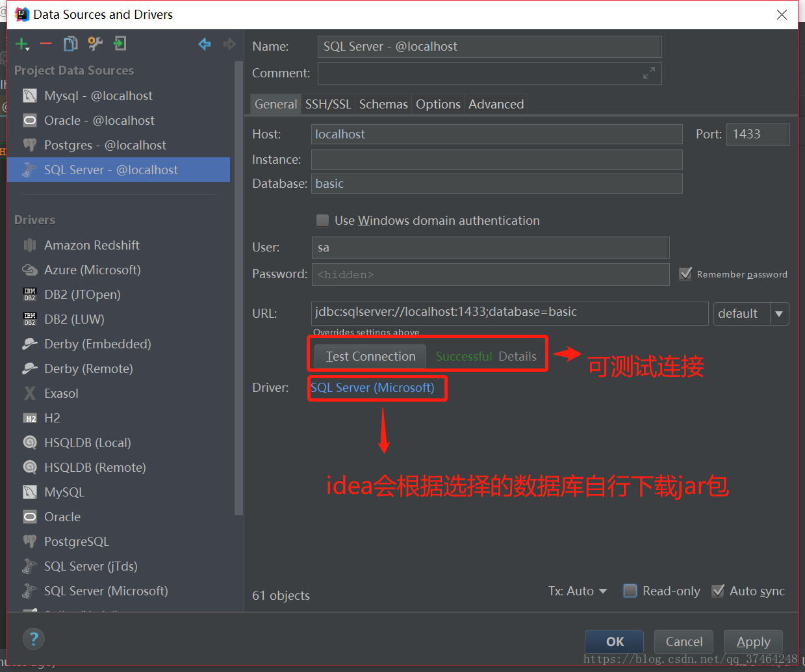The height and width of the screenshot is (672, 805).
Task: Expand the Comment field with expand icon
Action: pyautogui.click(x=648, y=73)
